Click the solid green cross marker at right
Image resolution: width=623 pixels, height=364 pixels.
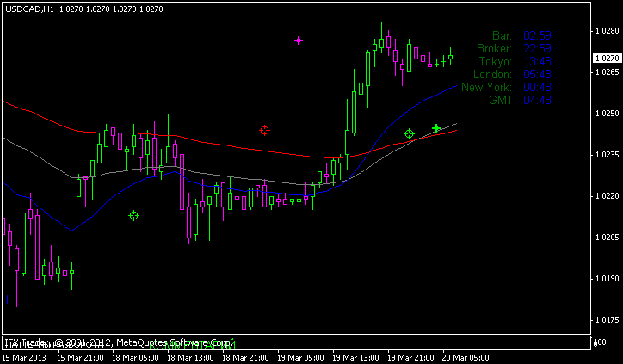pos(436,128)
